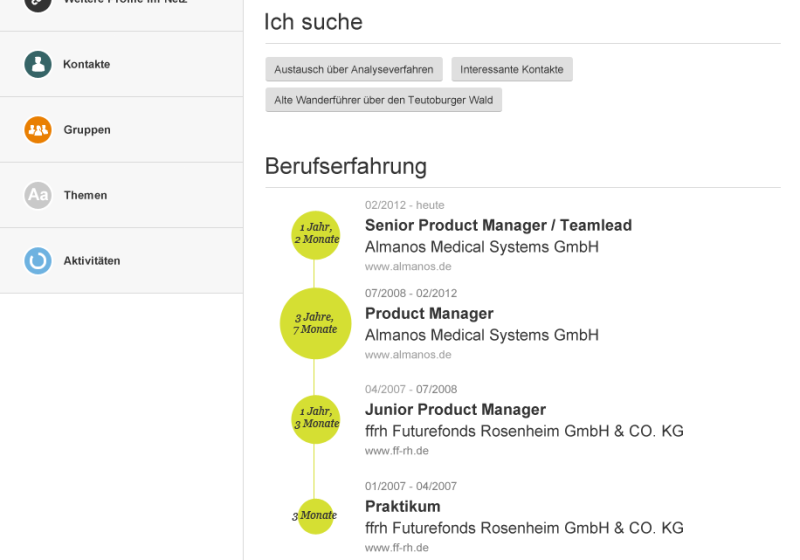Click the orange Gruppen icon

point(38,130)
